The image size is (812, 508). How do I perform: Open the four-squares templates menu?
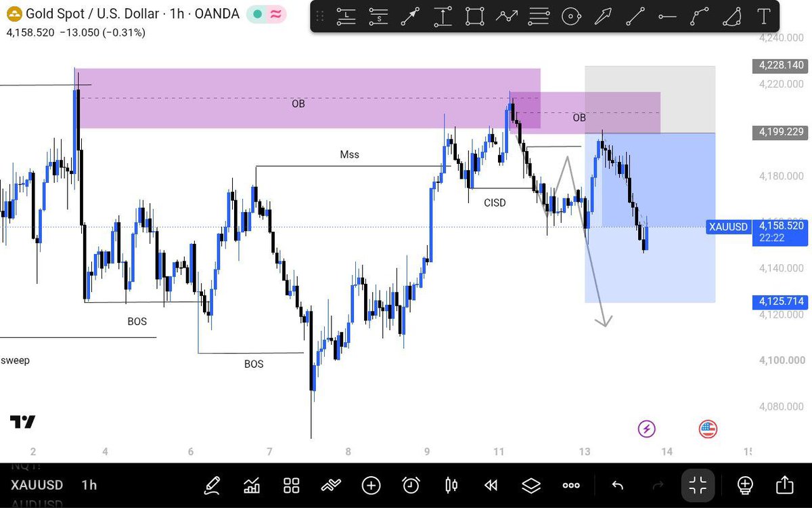coord(292,485)
